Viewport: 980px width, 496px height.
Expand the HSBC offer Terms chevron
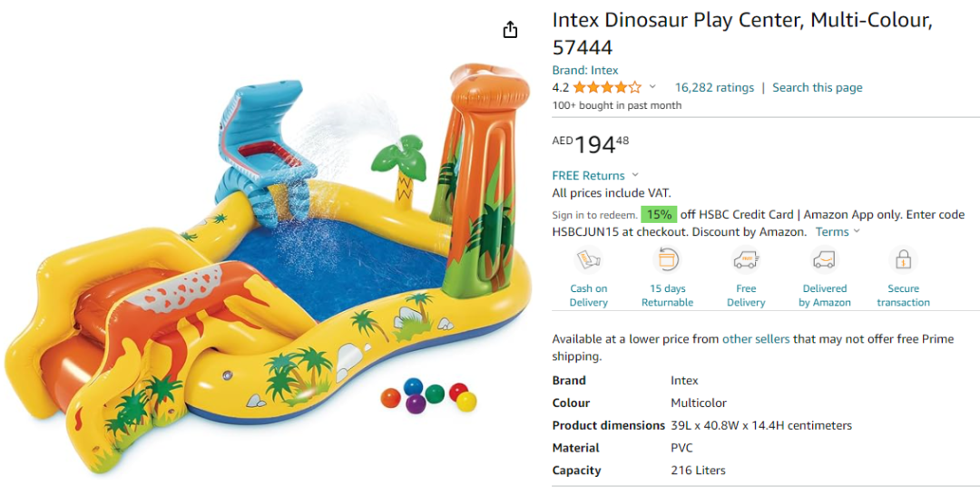(x=857, y=231)
